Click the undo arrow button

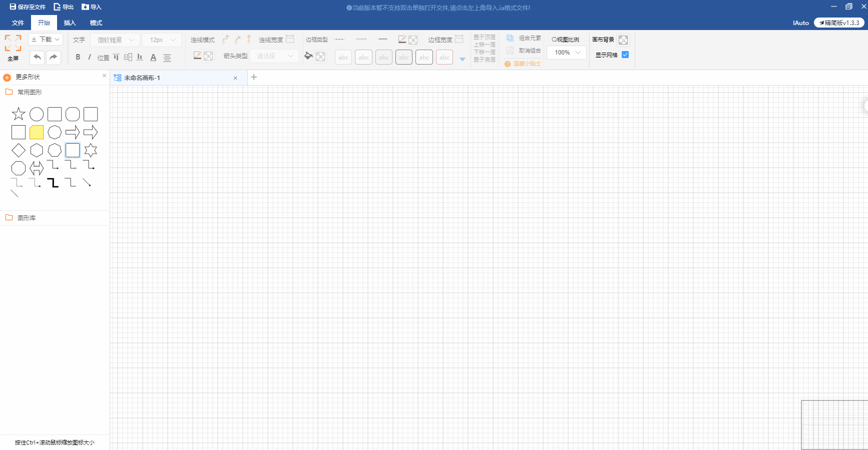click(37, 58)
